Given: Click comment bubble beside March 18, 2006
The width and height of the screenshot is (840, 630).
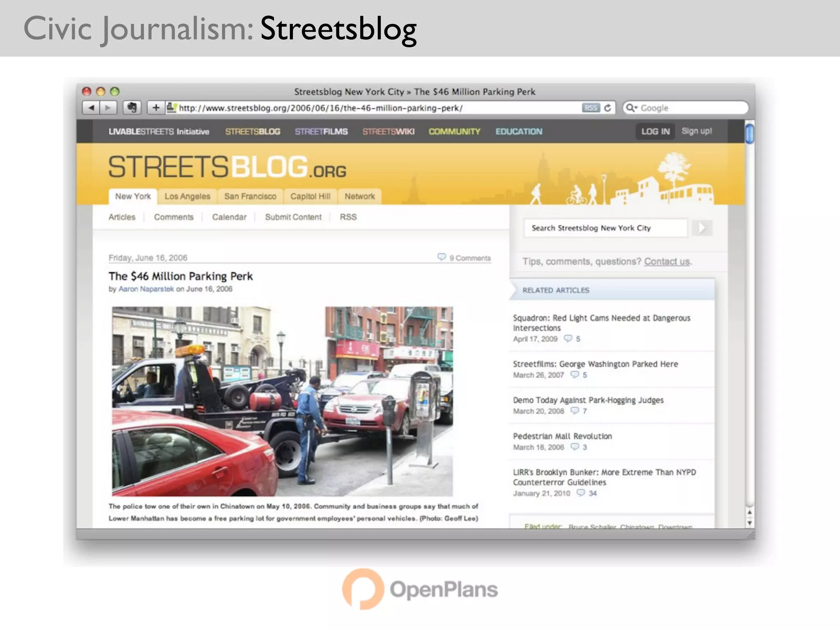Looking at the screenshot, I should (x=575, y=447).
